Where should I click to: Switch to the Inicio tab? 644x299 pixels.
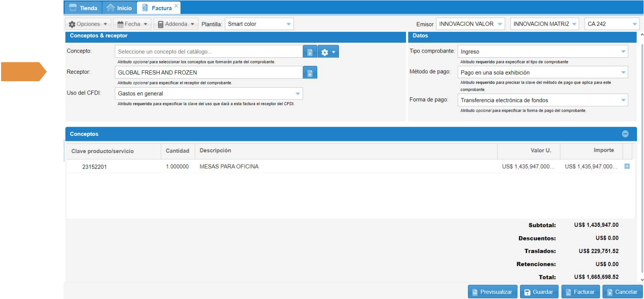pos(120,8)
